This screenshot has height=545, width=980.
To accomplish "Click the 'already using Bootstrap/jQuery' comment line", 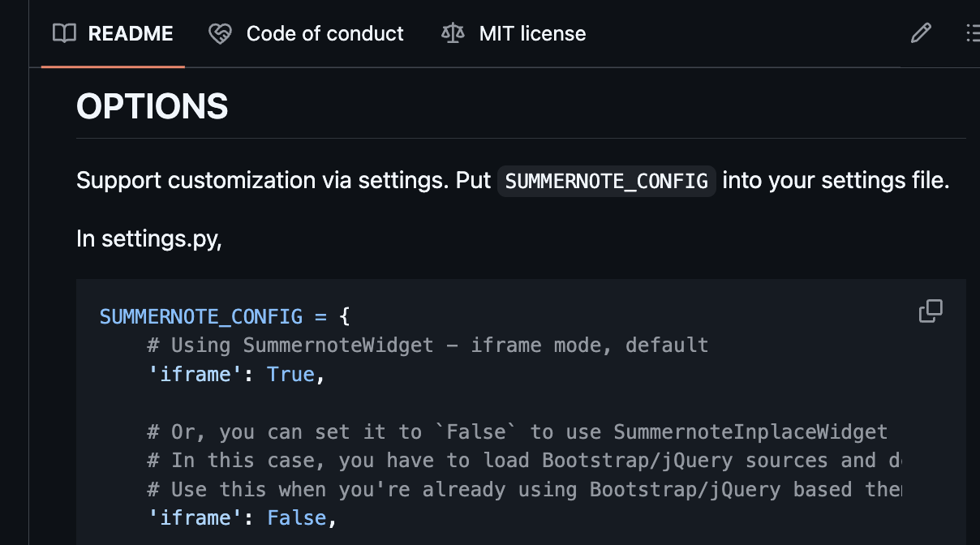I will [x=523, y=490].
